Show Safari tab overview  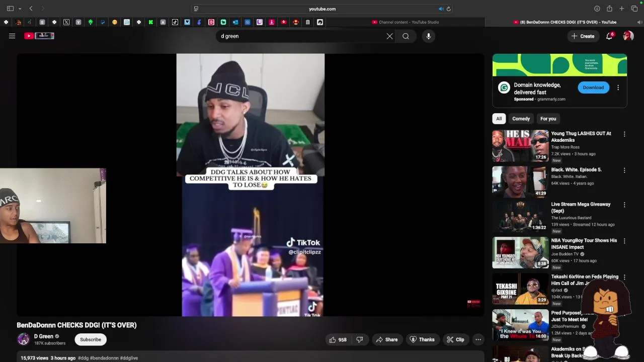pos(634,9)
